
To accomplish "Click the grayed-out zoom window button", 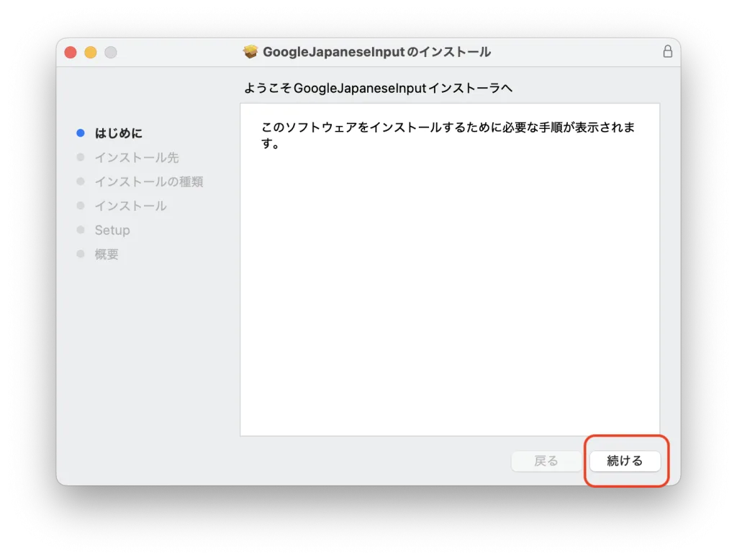I will 111,53.
